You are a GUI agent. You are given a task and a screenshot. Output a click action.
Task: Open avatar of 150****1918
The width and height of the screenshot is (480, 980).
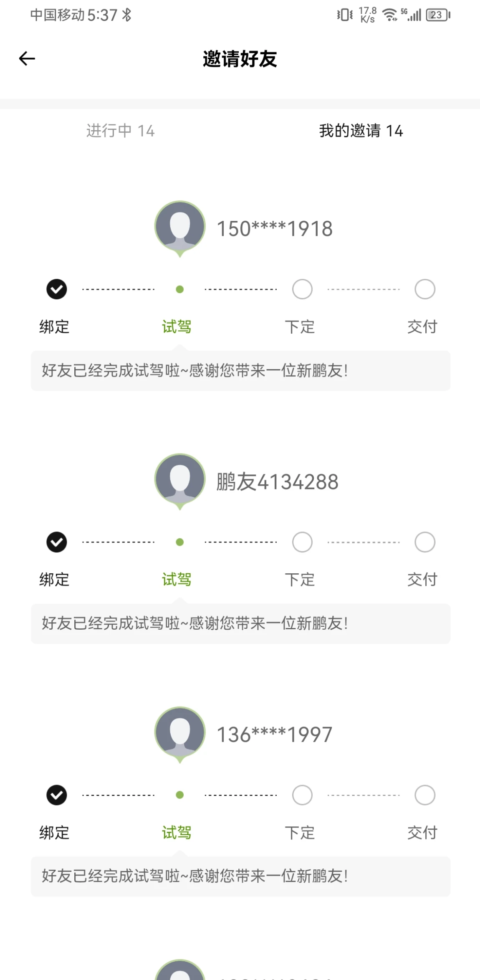[x=180, y=228]
